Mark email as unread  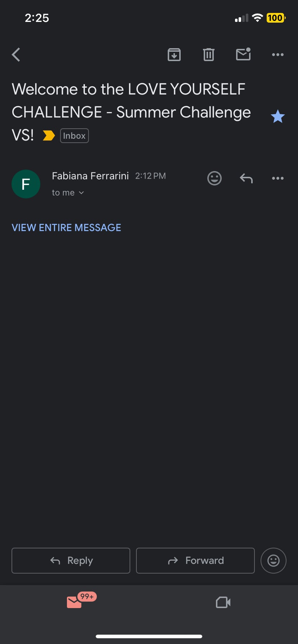coord(243,55)
